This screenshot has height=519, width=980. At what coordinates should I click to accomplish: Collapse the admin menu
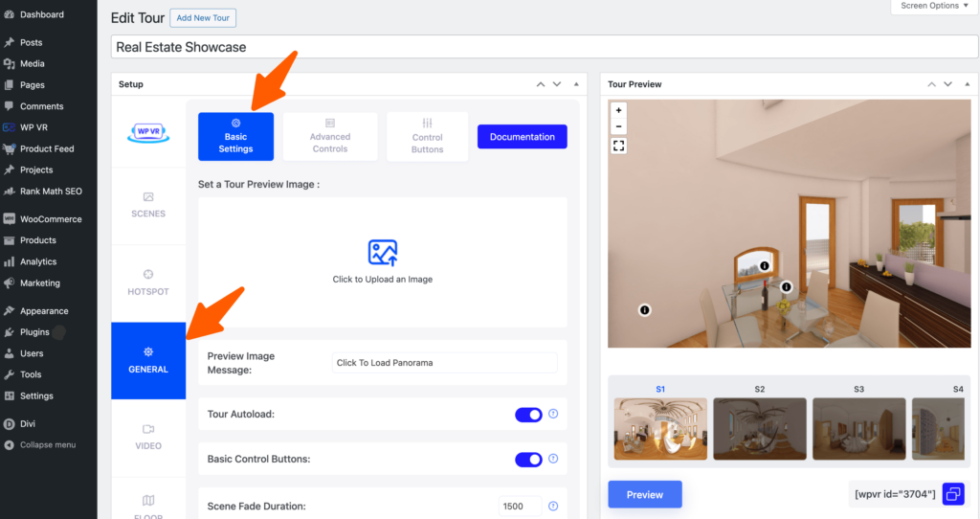pos(41,445)
